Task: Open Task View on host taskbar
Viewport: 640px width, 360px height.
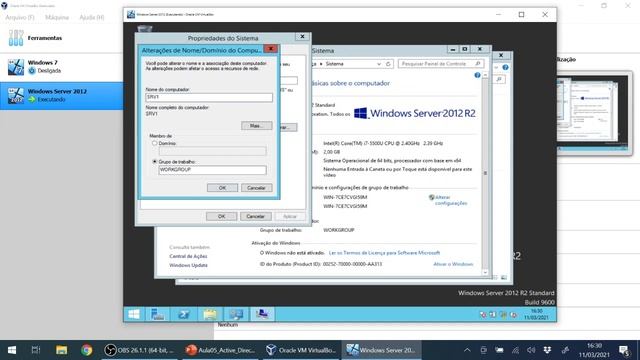Action: pos(36,350)
